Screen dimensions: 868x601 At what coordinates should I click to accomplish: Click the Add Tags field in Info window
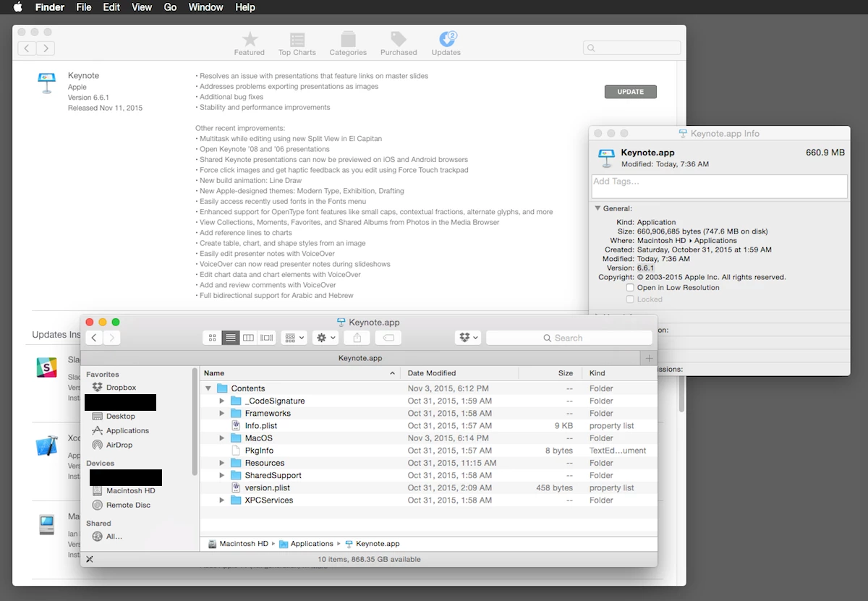tap(720, 186)
